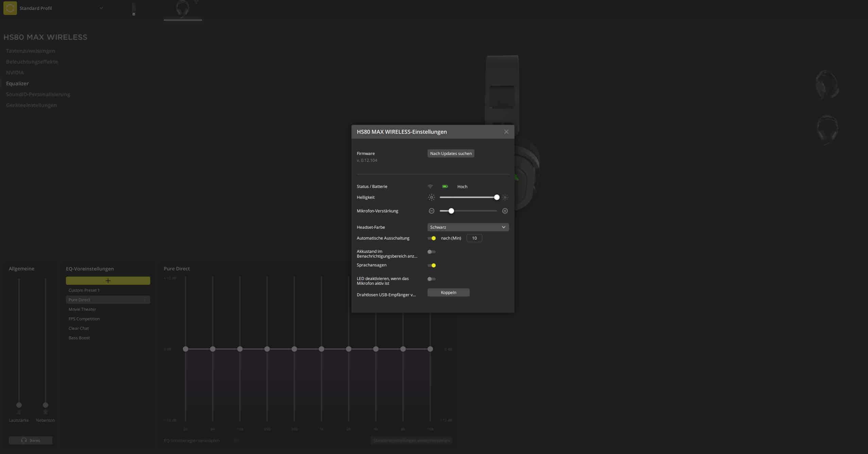
Task: Click the minus icon for Mikrofon-Verstärkung
Action: pyautogui.click(x=431, y=211)
